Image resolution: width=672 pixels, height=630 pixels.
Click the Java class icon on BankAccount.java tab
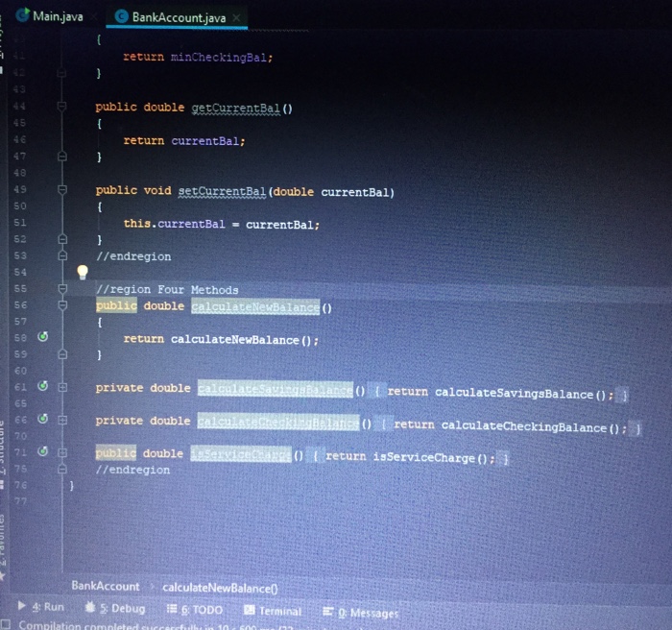tap(122, 16)
